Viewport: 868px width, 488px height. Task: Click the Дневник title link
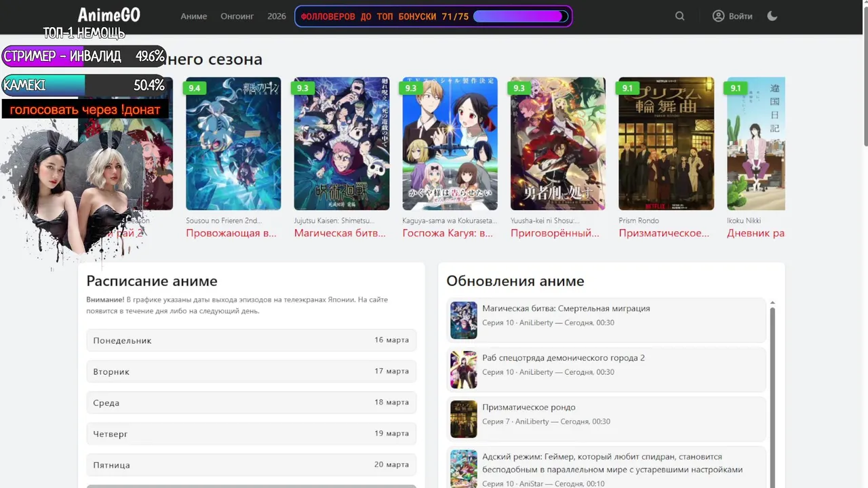point(755,233)
